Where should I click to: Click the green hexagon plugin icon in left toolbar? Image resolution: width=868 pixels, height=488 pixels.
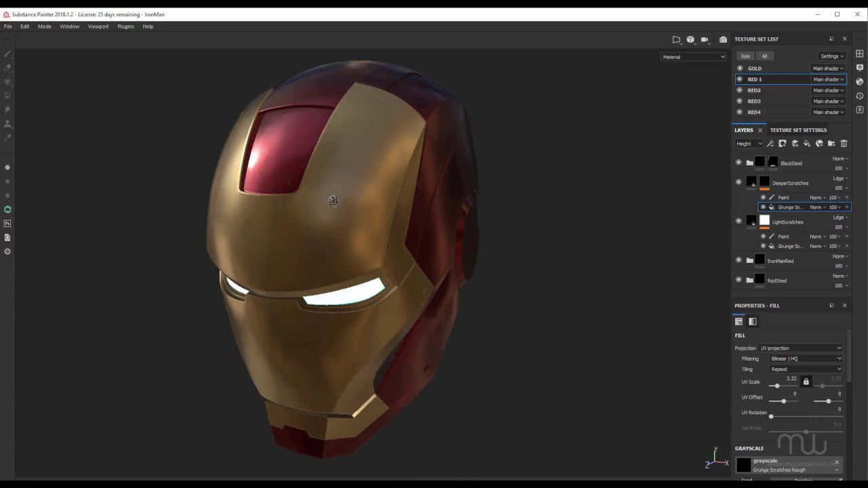coord(7,209)
